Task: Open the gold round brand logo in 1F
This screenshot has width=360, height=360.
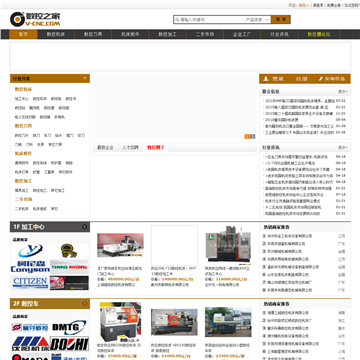Action: pyautogui.click(x=69, y=251)
